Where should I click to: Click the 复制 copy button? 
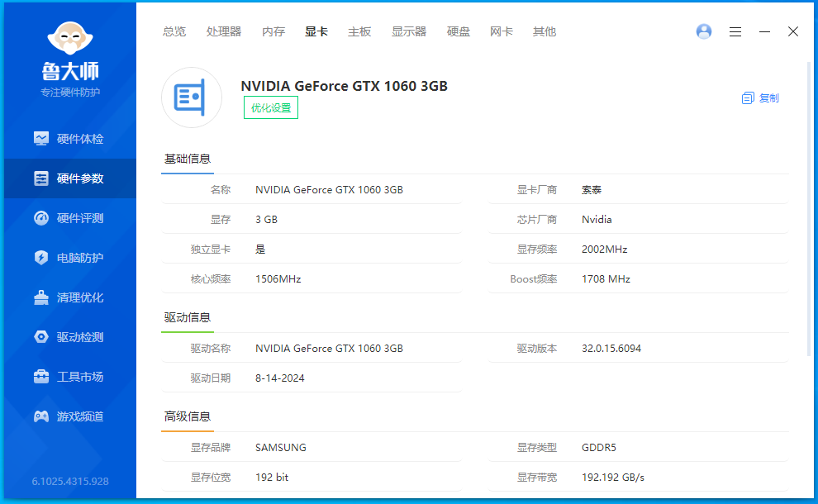click(x=760, y=97)
